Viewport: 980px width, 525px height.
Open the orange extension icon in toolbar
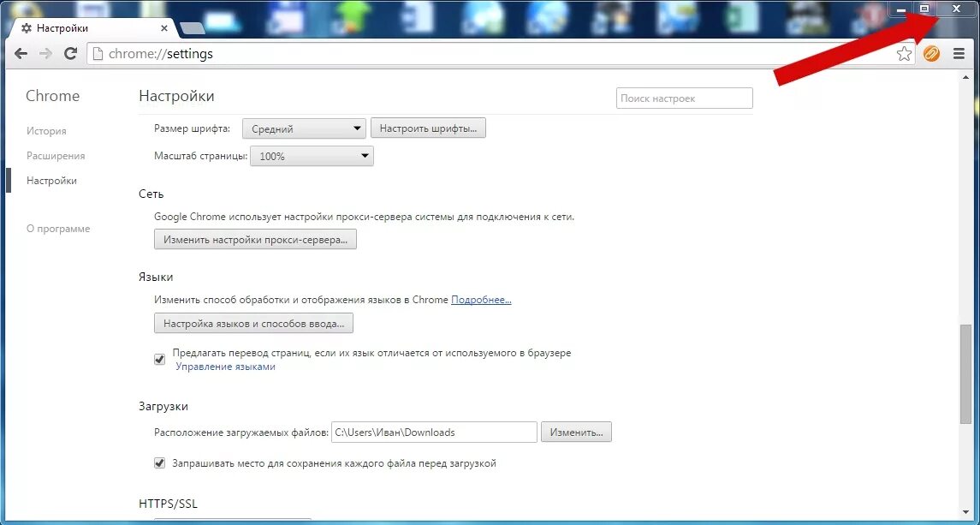931,54
